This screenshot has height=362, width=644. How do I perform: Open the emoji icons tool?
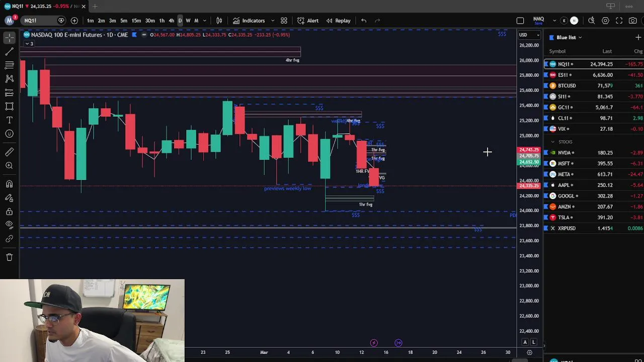click(9, 134)
